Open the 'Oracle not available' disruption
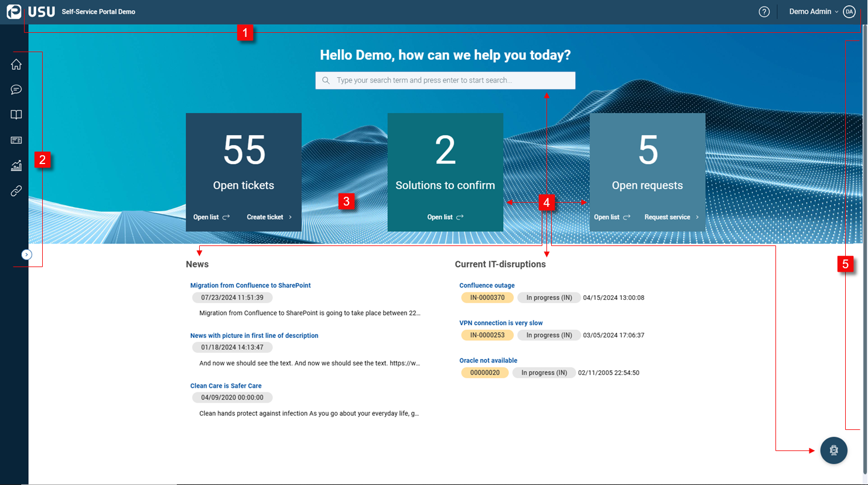This screenshot has width=868, height=485. 488,360
